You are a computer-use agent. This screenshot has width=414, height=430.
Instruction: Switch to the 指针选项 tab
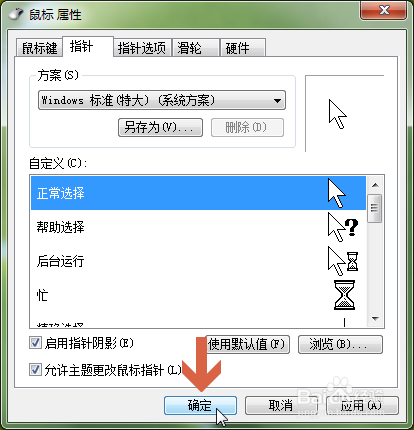point(142,48)
